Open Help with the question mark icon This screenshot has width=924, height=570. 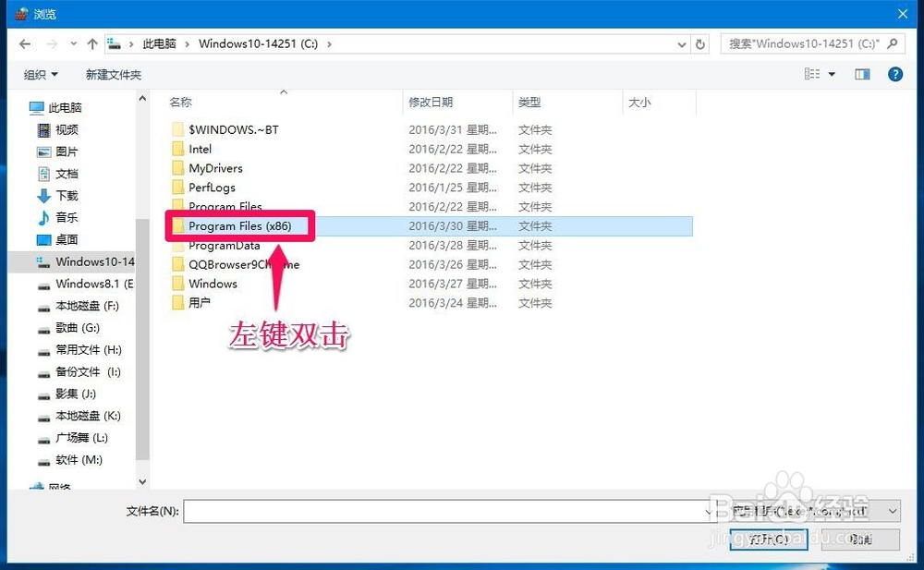pos(895,75)
